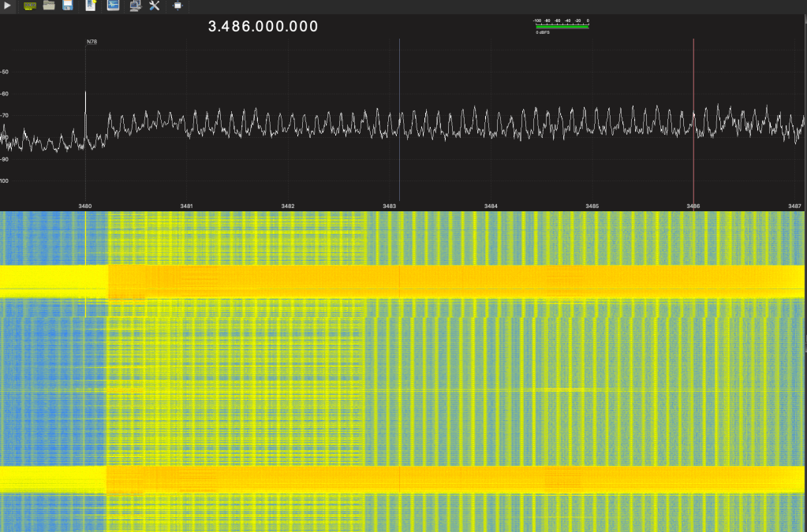This screenshot has width=807, height=532.
Task: Select the N78 bookmark tag
Action: click(92, 42)
